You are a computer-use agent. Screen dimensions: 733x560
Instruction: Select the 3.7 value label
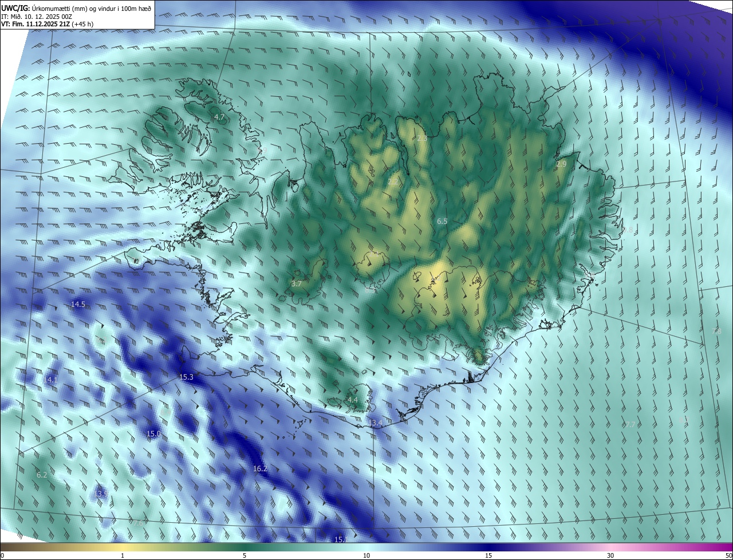pyautogui.click(x=296, y=283)
